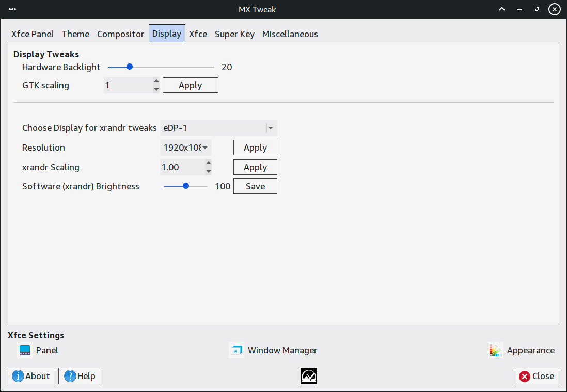Apply the selected Resolution
The width and height of the screenshot is (567, 392).
point(255,148)
